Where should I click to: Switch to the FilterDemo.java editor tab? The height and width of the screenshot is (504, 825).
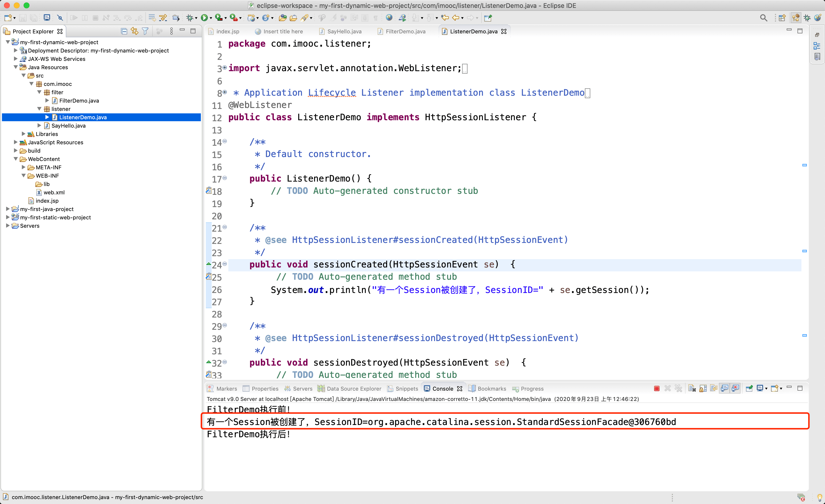click(405, 31)
